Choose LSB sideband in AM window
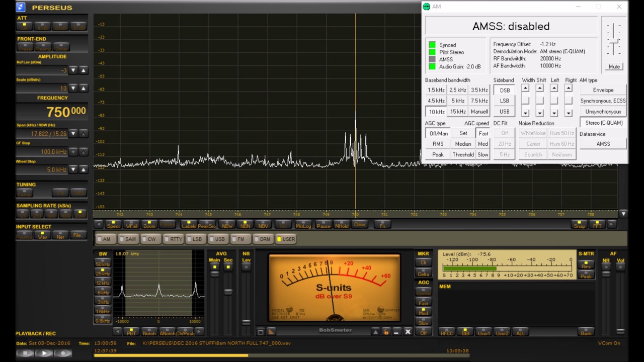Image resolution: width=644 pixels, height=362 pixels. click(x=505, y=101)
